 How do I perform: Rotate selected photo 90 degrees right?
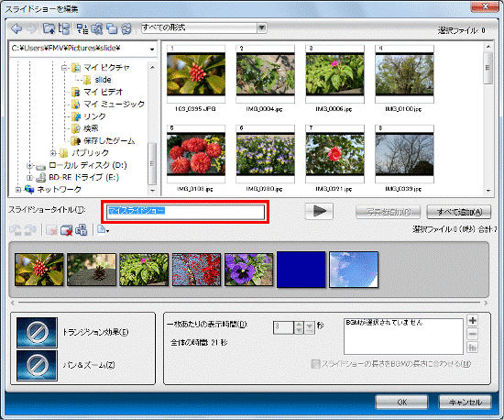(29, 230)
